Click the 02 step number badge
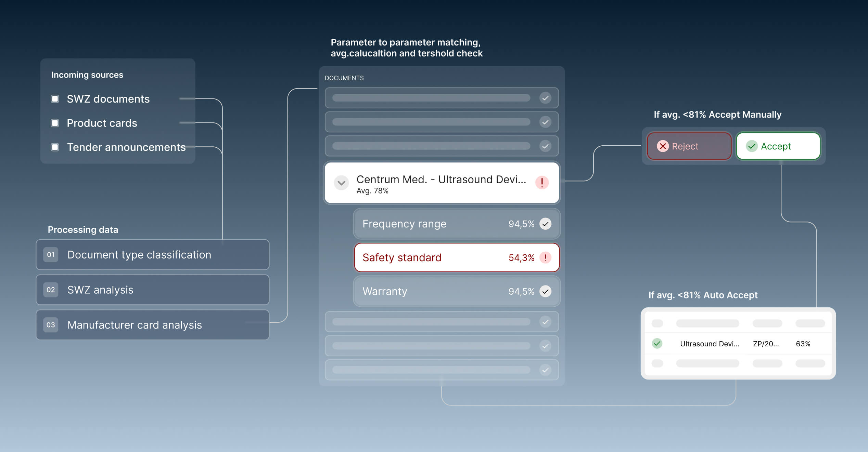Image resolution: width=868 pixels, height=452 pixels. (51, 290)
